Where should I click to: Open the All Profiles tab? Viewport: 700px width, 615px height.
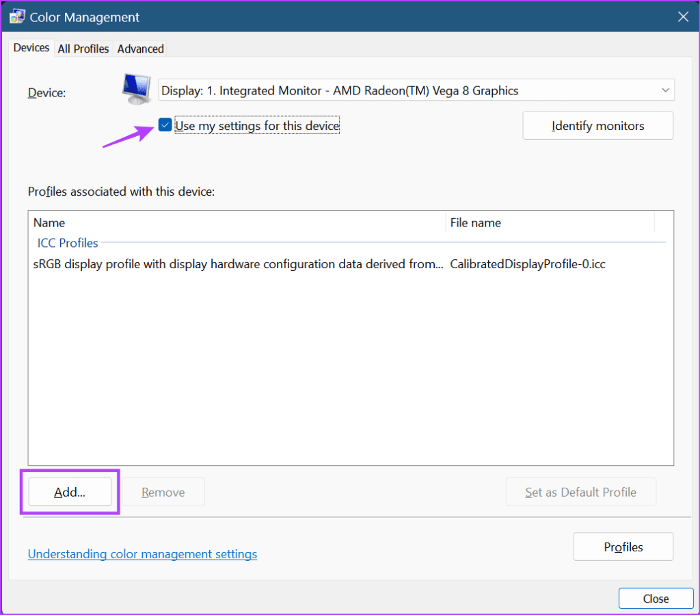click(x=83, y=49)
